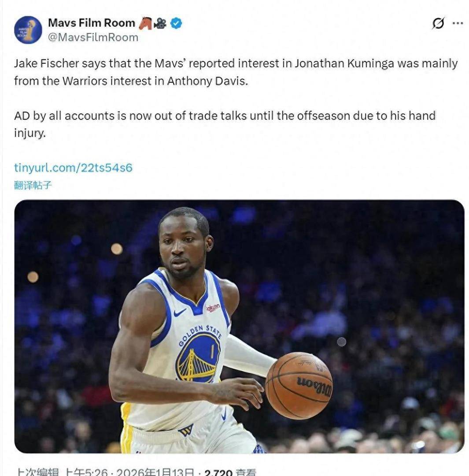Click the Wilson basketball in the photo

pyautogui.click(x=299, y=385)
